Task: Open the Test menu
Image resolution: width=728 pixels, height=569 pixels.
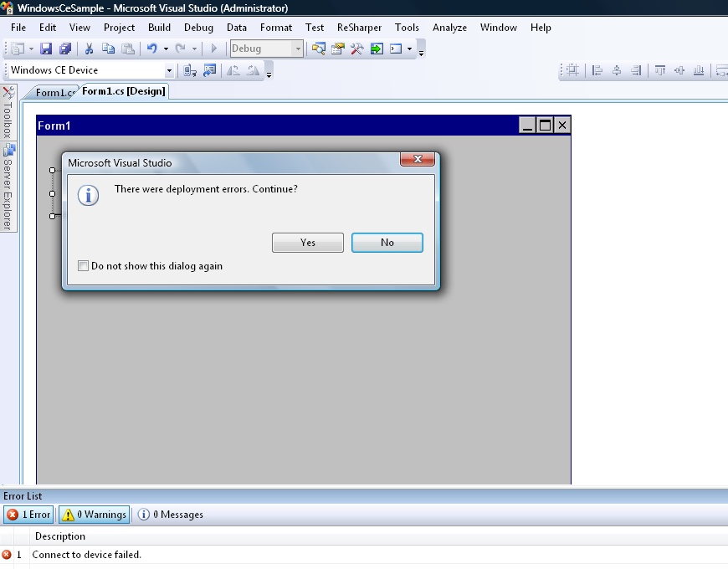Action: (315, 28)
